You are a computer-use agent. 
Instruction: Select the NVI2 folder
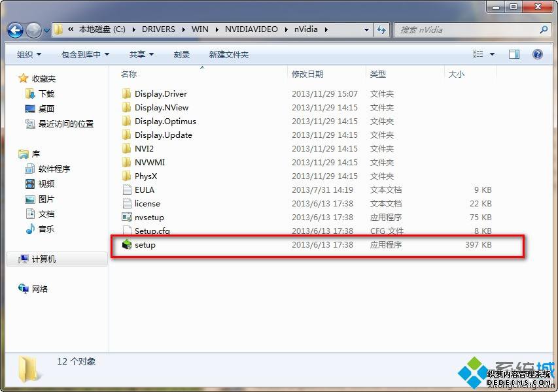pyautogui.click(x=144, y=148)
